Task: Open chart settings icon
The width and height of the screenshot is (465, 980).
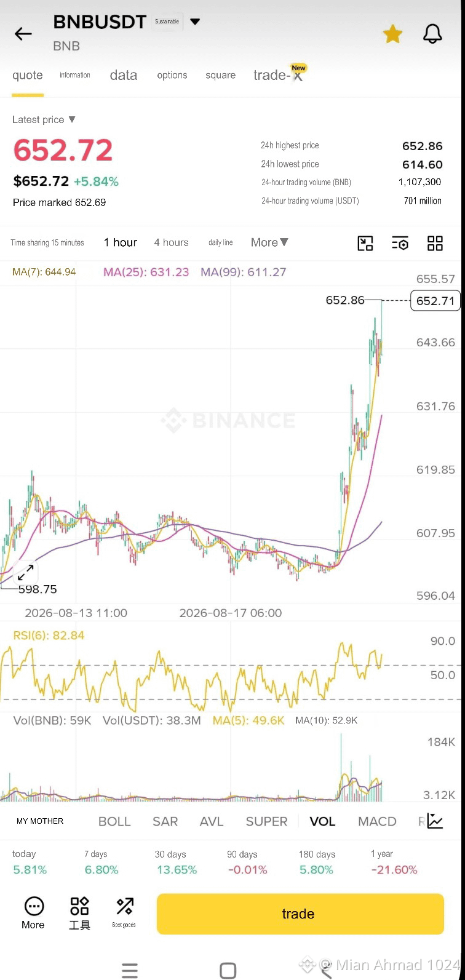Action: click(x=400, y=243)
